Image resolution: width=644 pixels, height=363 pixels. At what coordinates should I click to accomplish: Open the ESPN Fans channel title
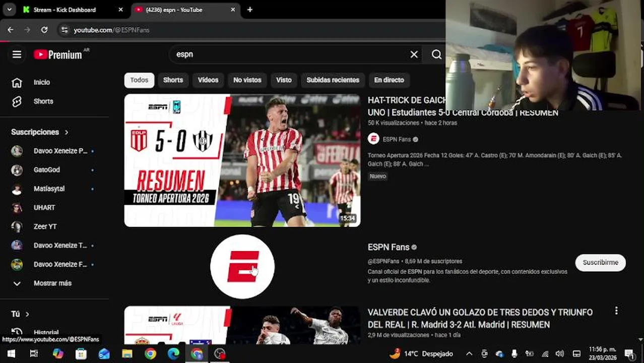click(x=389, y=247)
